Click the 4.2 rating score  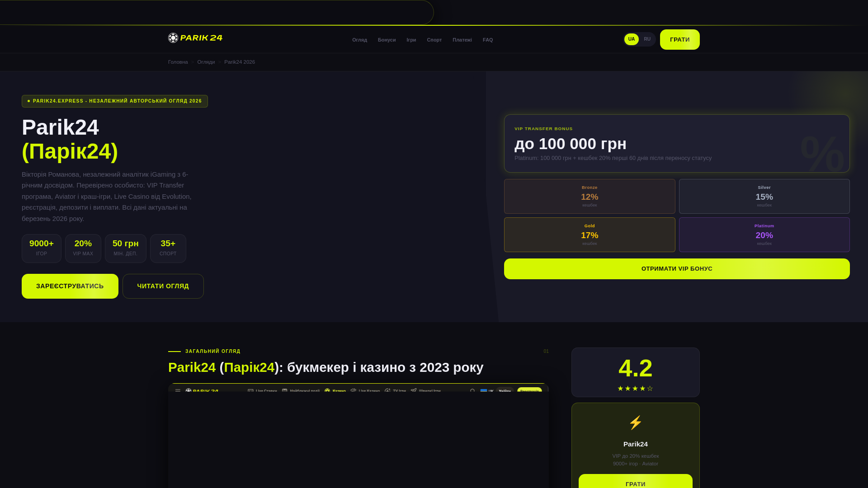click(635, 368)
